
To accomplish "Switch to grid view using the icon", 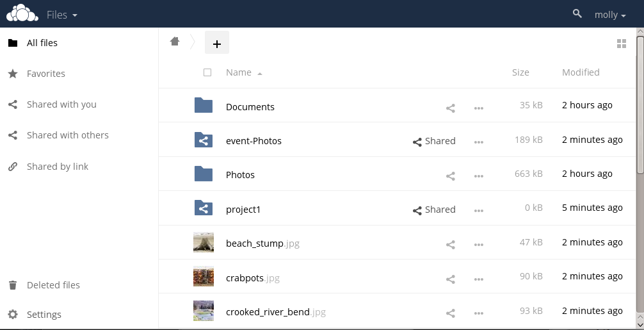I will point(621,44).
